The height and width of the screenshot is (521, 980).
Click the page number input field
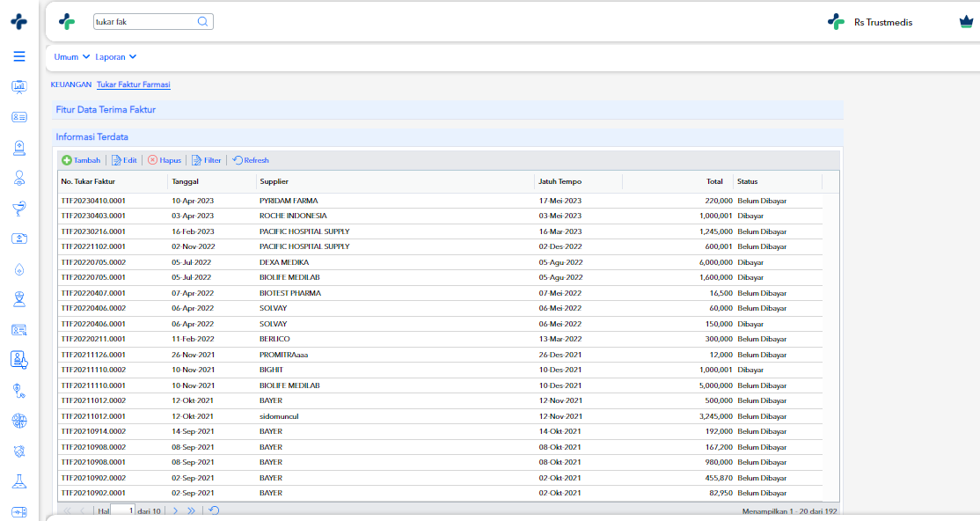pos(123,511)
